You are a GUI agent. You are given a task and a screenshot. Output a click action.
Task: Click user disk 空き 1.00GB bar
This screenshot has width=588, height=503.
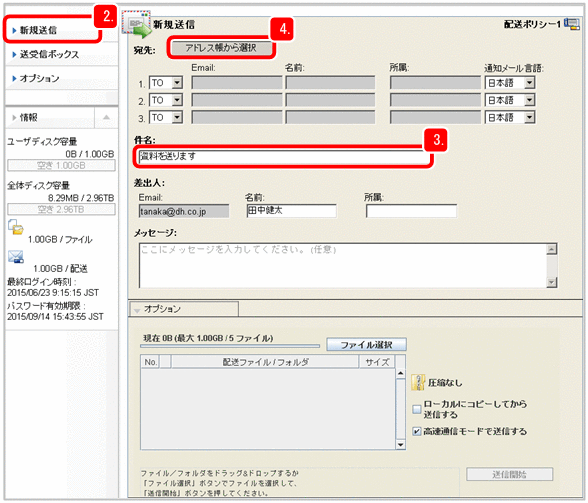click(x=61, y=165)
